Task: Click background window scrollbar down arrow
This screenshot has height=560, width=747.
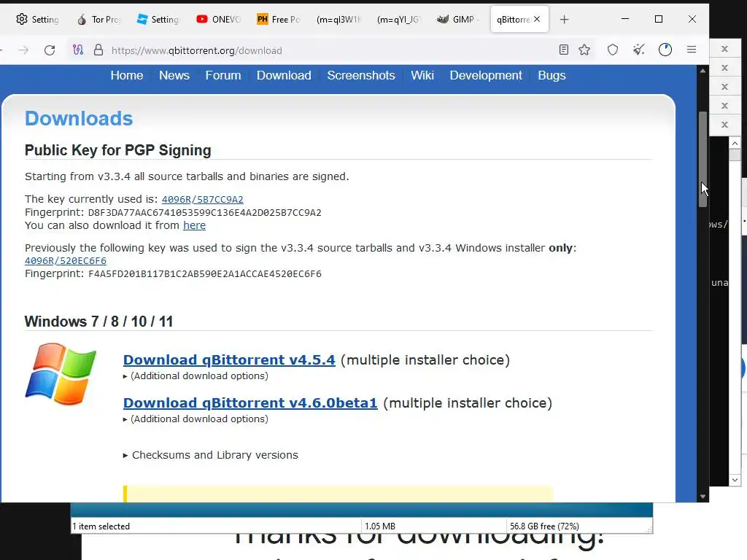Action: pyautogui.click(x=735, y=480)
